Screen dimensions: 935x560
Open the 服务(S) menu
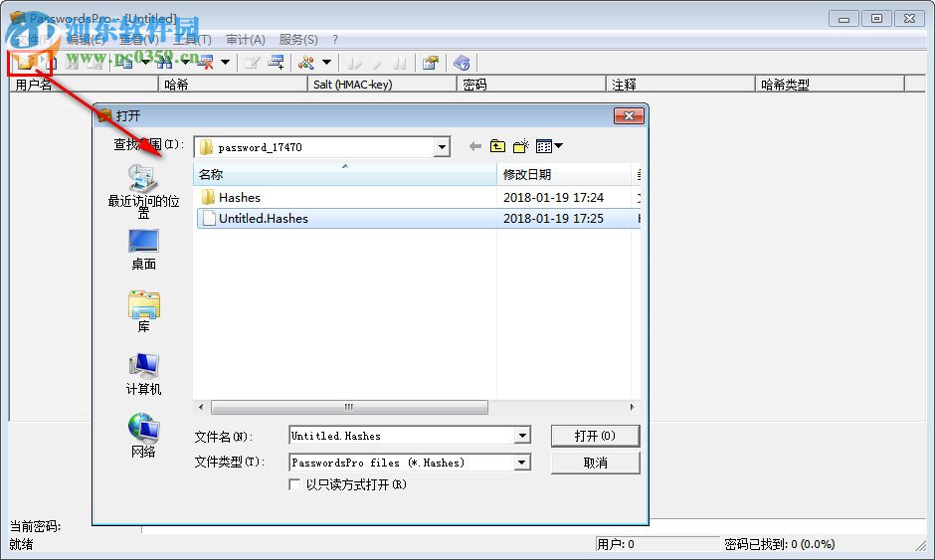(298, 40)
